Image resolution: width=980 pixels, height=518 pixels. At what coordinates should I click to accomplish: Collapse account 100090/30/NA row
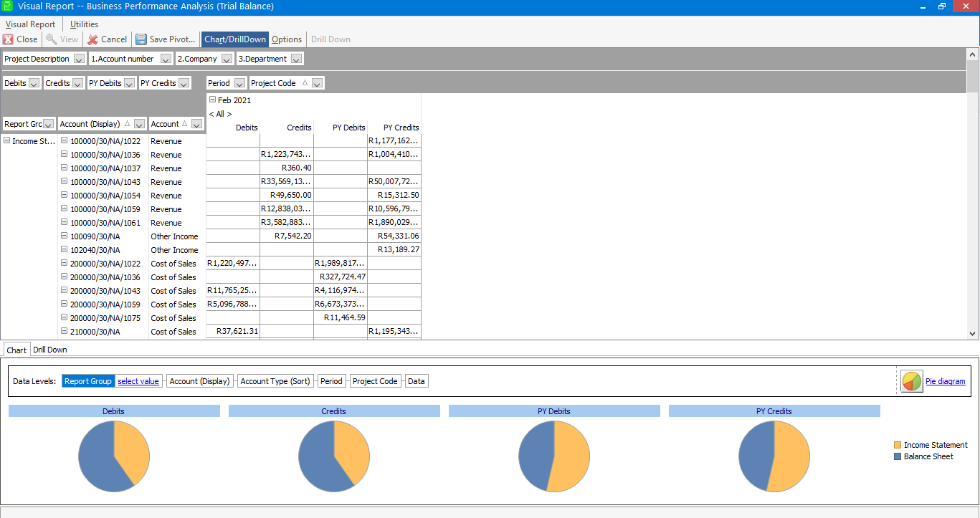65,236
